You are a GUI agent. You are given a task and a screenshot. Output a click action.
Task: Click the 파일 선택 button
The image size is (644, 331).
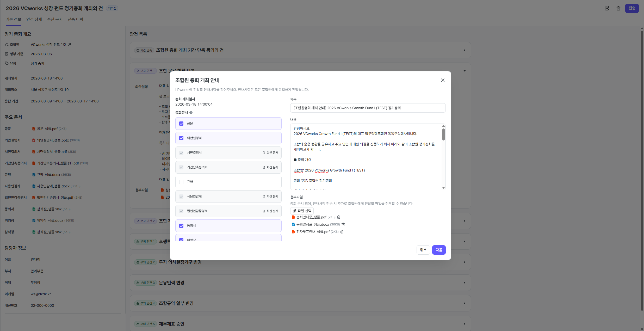[302, 211]
